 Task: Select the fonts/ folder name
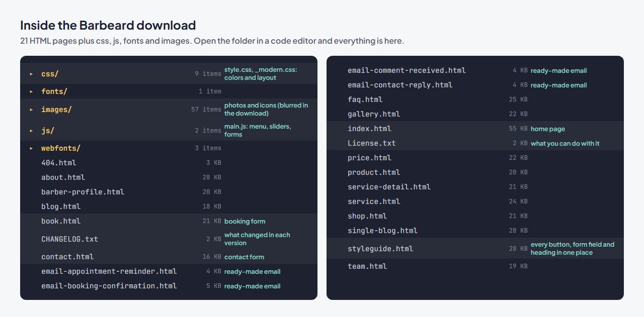(54, 91)
